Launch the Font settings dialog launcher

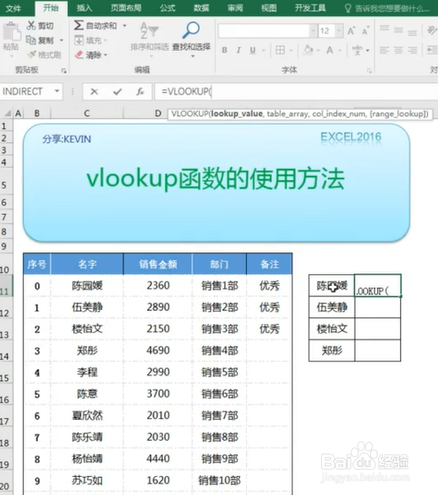369,70
